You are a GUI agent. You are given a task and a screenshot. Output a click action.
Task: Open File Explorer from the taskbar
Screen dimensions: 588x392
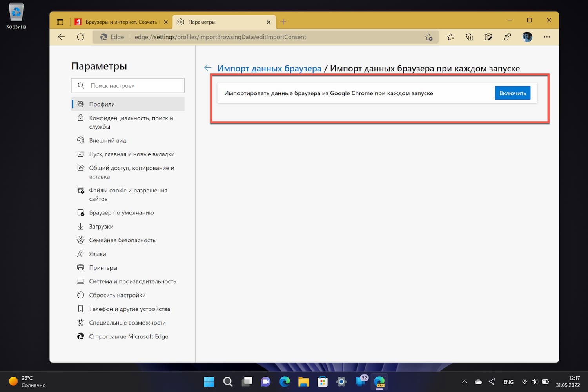coord(303,381)
